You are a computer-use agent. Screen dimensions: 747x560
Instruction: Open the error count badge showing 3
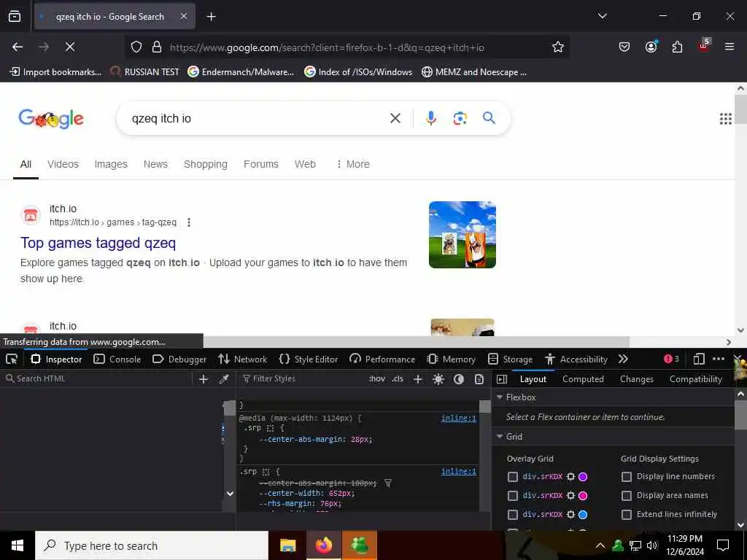pos(671,359)
